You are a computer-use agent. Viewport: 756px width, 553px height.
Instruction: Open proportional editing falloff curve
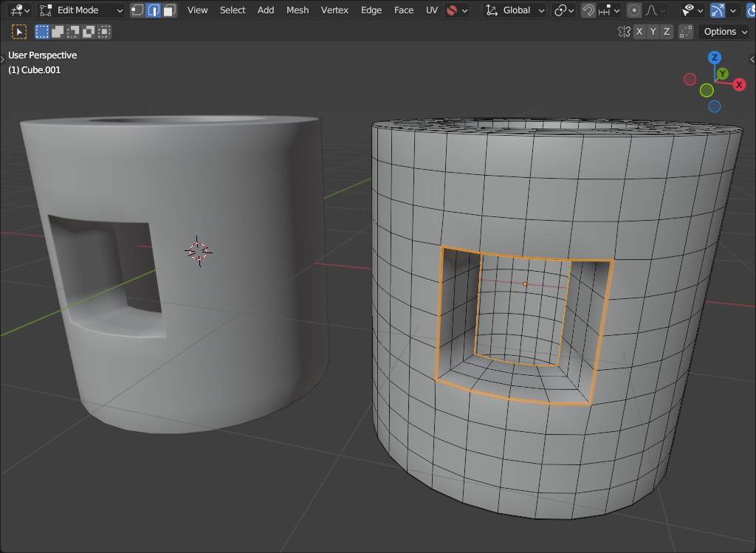(x=656, y=10)
